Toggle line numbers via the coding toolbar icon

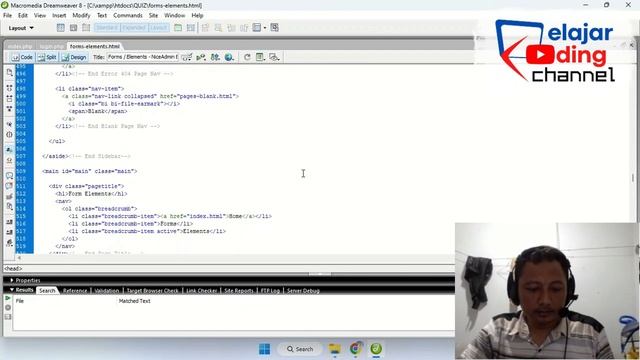9,150
